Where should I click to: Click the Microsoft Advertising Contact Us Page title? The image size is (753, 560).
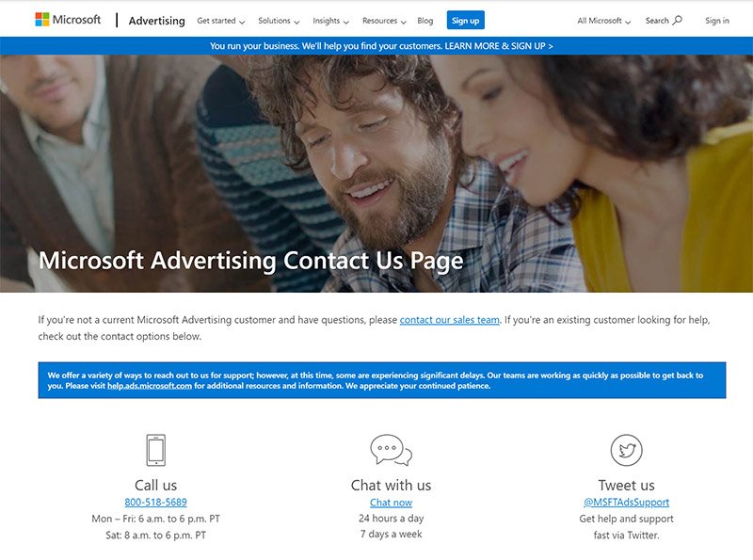[250, 261]
